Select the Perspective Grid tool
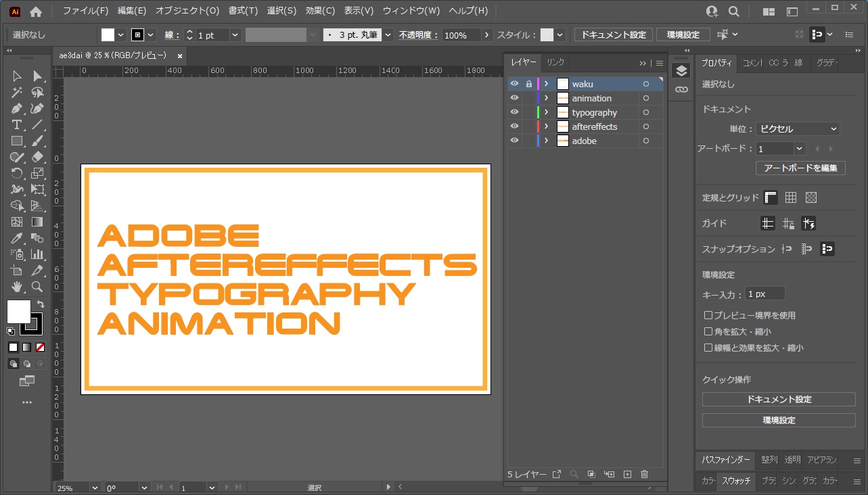The width and height of the screenshot is (868, 495). (x=38, y=206)
